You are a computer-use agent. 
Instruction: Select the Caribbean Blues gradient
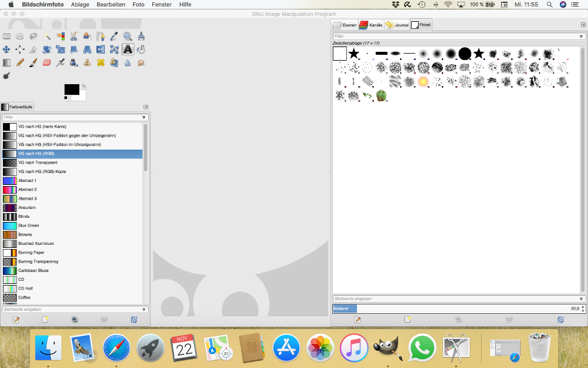click(x=34, y=270)
